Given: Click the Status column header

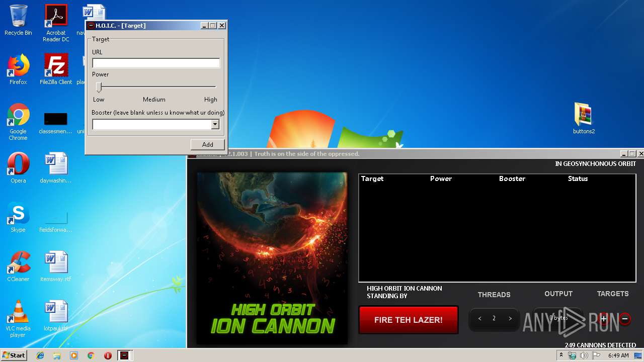Looking at the screenshot, I should click(578, 178).
